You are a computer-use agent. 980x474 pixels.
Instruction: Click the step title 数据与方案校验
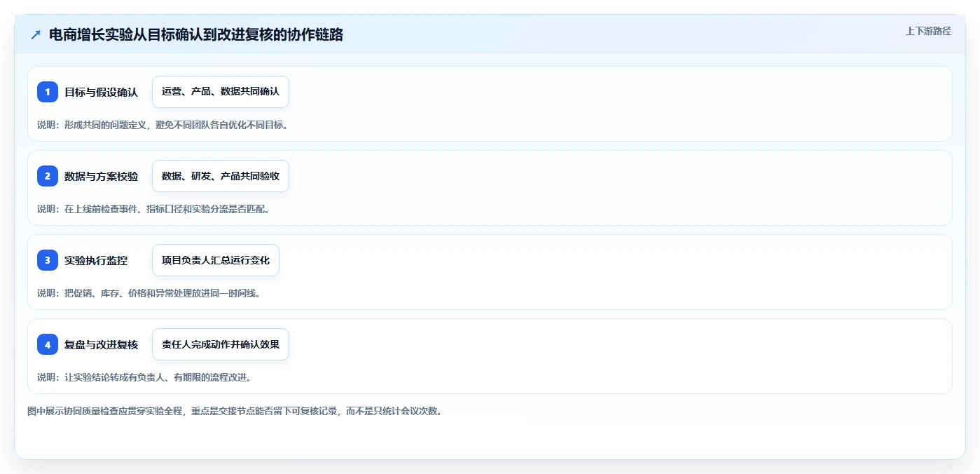(102, 176)
